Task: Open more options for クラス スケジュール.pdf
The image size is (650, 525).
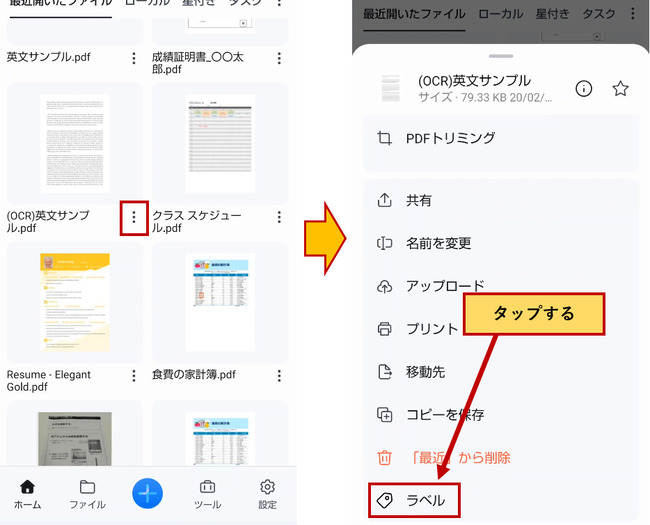Action: 279,217
